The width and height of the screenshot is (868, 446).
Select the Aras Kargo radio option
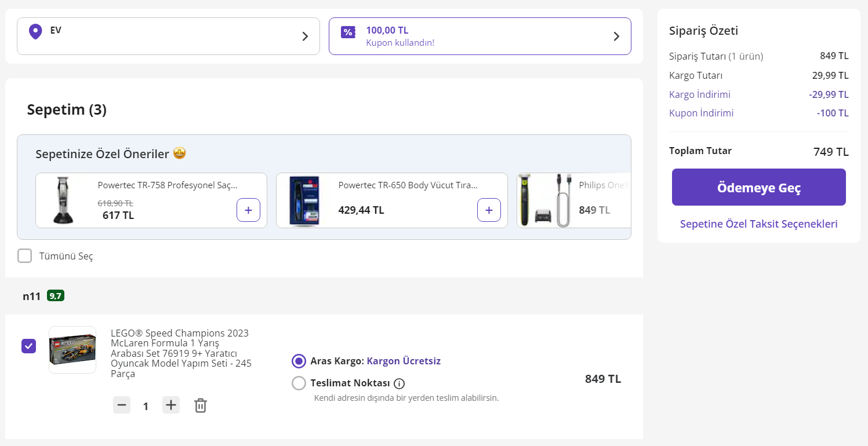pyautogui.click(x=299, y=361)
